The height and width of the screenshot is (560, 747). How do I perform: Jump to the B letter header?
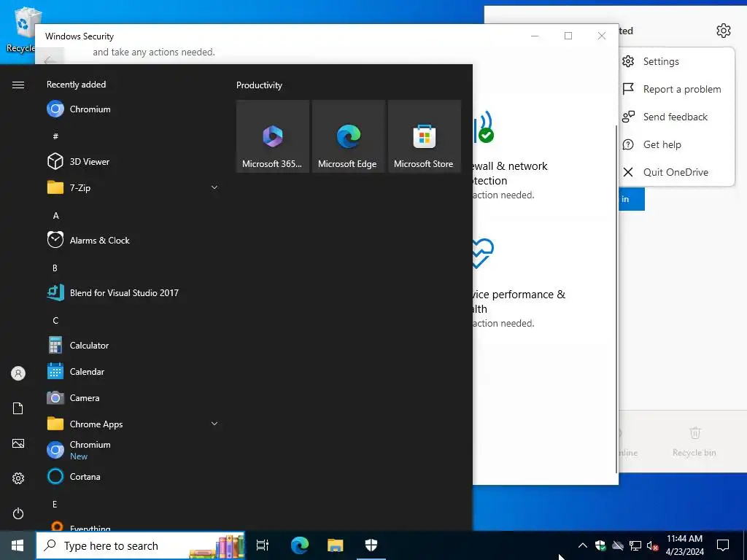click(x=55, y=268)
